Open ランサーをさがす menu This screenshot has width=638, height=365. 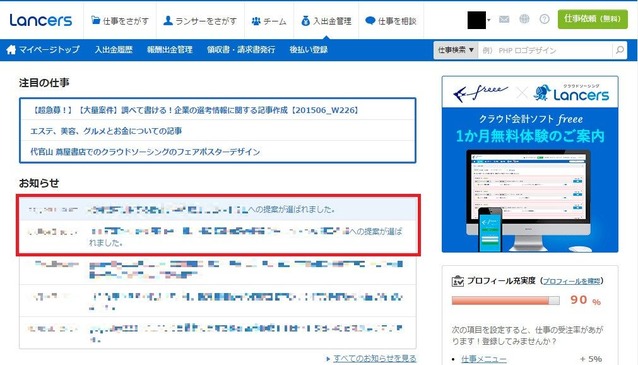tap(200, 21)
